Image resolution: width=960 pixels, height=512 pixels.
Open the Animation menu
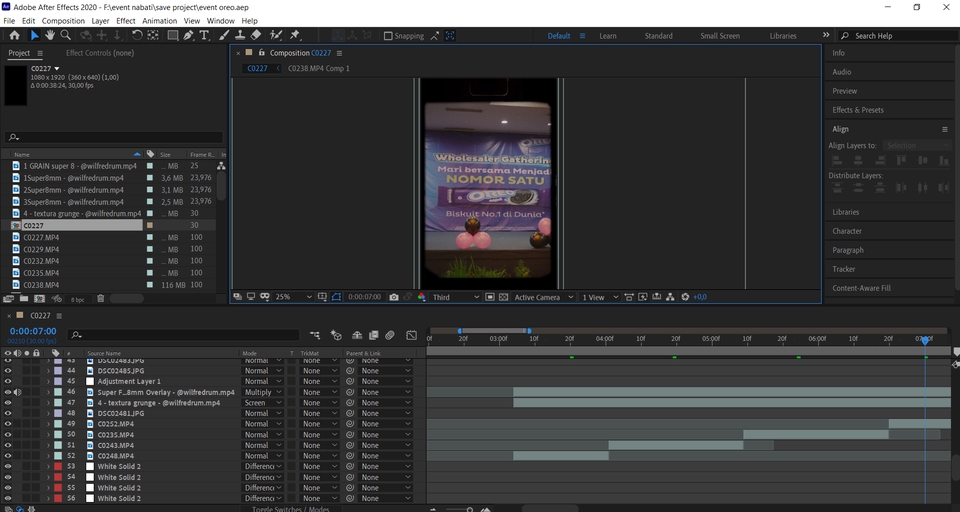[159, 21]
